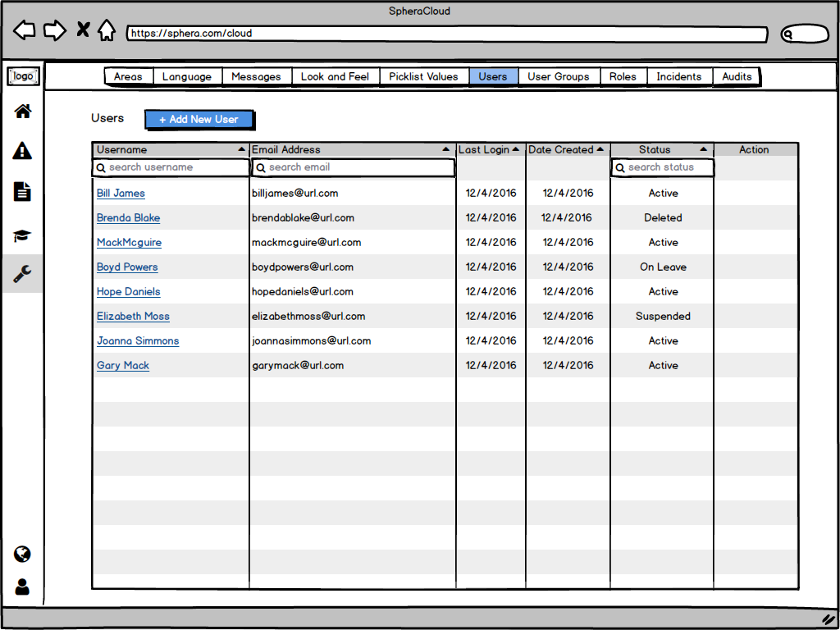Open Brenda Blake user link
Image resolution: width=840 pixels, height=630 pixels.
pos(129,218)
